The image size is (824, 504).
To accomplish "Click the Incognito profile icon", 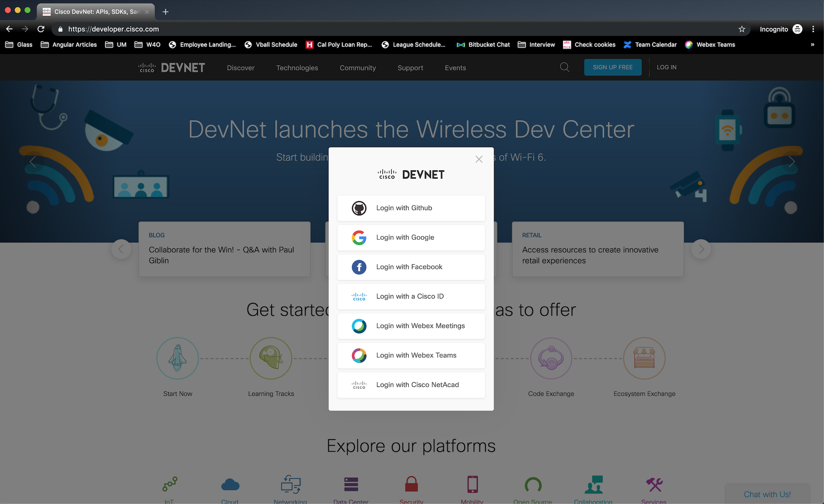I will point(797,29).
